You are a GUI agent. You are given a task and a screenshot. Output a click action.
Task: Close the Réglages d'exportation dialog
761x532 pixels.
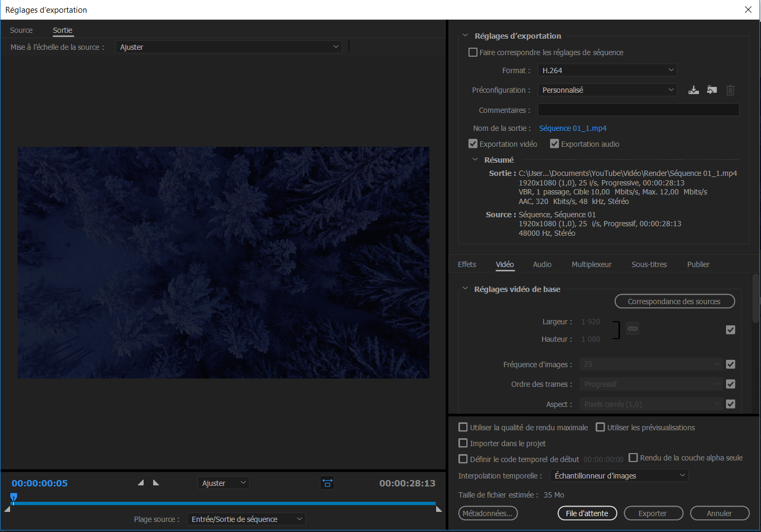click(748, 10)
